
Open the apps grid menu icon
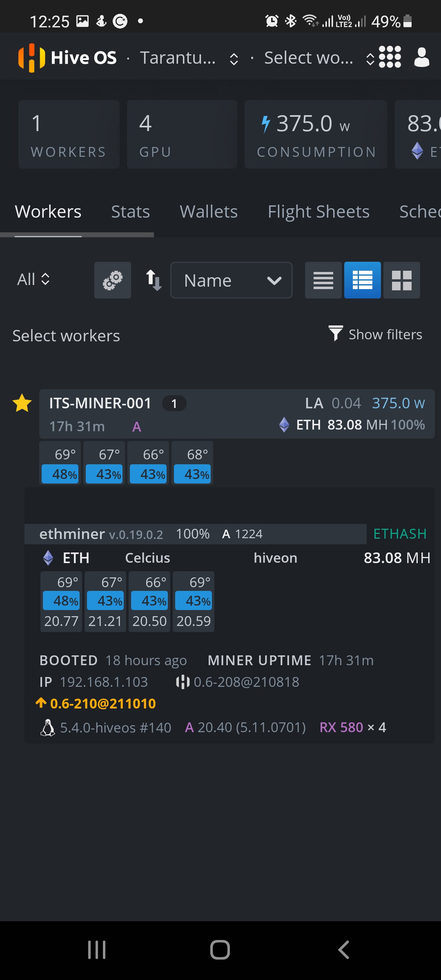(390, 57)
